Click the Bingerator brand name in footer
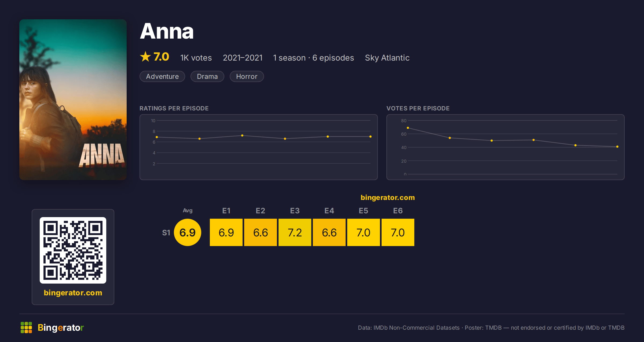 (x=61, y=328)
